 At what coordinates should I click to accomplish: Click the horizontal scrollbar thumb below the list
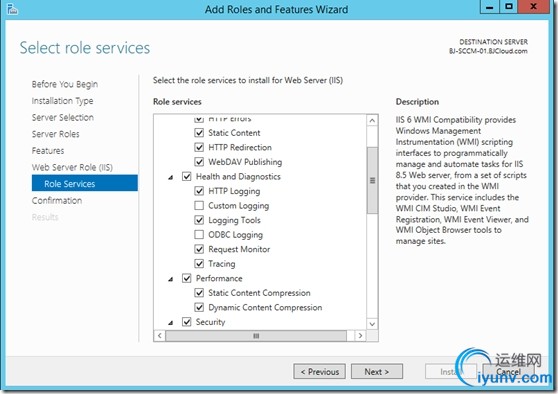tap(256, 336)
